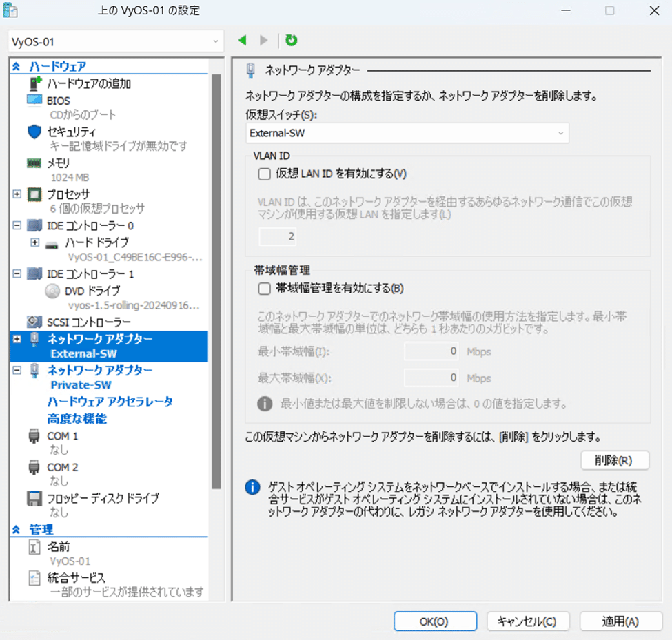Open the 仮想スイッチ External-SW dropdown
The width and height of the screenshot is (672, 640).
click(407, 133)
